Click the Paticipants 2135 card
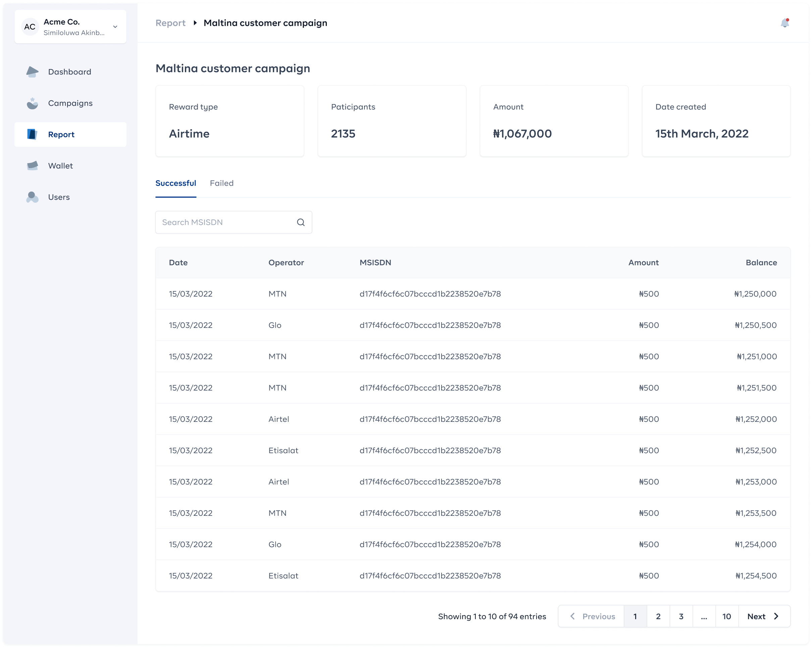Screen dimensions: 812x648 (392, 121)
